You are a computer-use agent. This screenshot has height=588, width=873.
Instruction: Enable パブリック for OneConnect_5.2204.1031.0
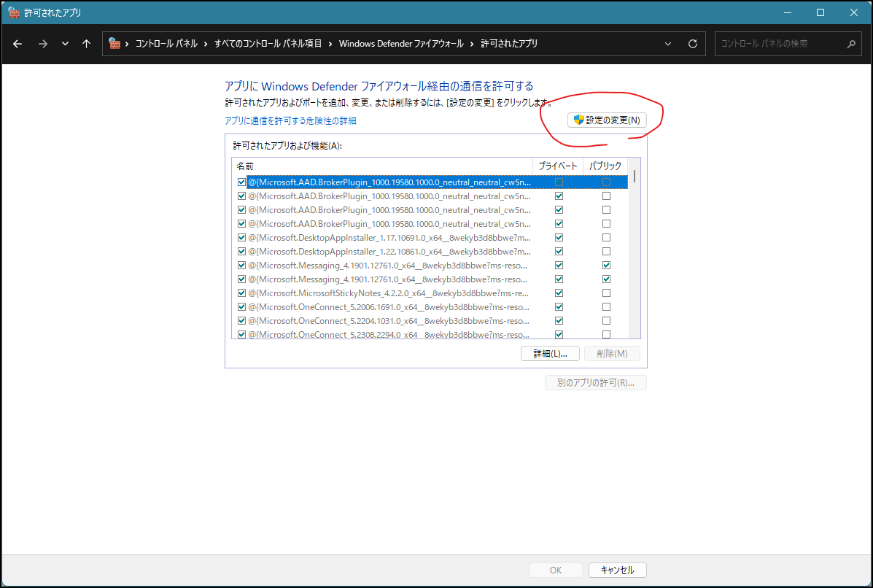tap(606, 321)
